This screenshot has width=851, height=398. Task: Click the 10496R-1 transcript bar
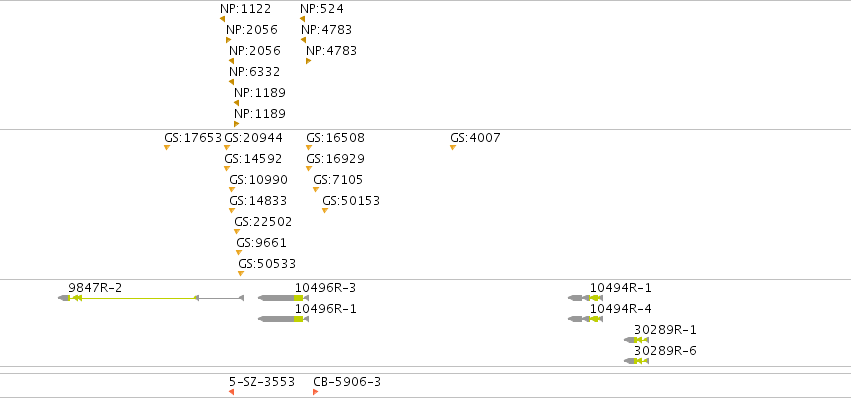pyautogui.click(x=283, y=319)
